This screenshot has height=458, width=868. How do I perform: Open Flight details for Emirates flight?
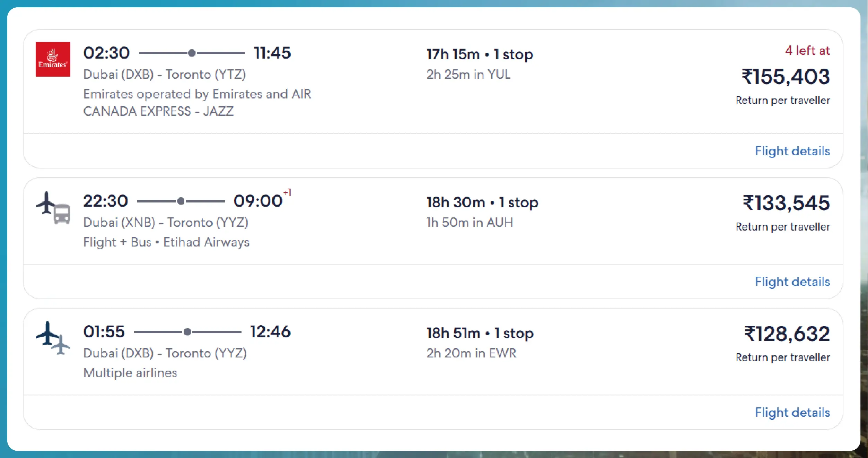(792, 151)
